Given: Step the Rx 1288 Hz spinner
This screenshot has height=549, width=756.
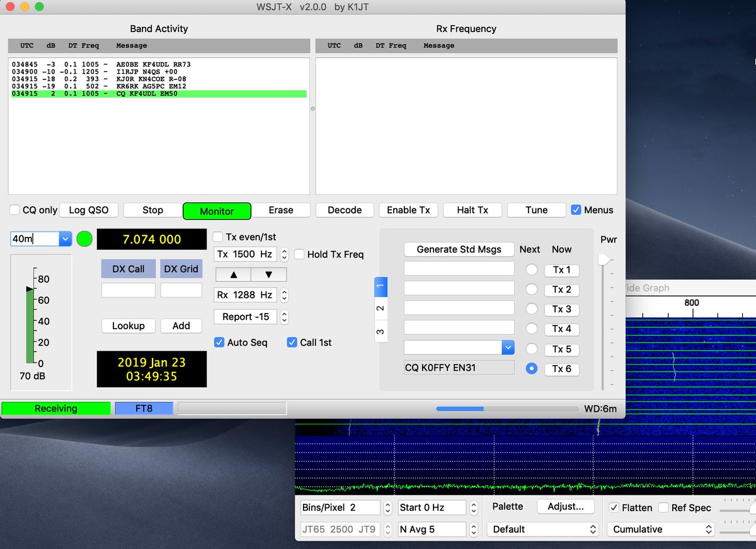Looking at the screenshot, I should coord(284,295).
